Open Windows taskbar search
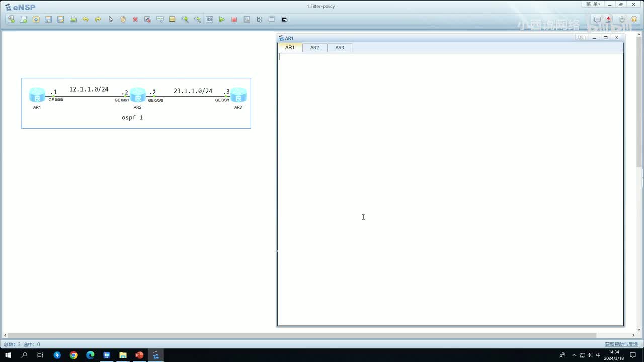Image resolution: width=644 pixels, height=362 pixels. pyautogui.click(x=24, y=355)
